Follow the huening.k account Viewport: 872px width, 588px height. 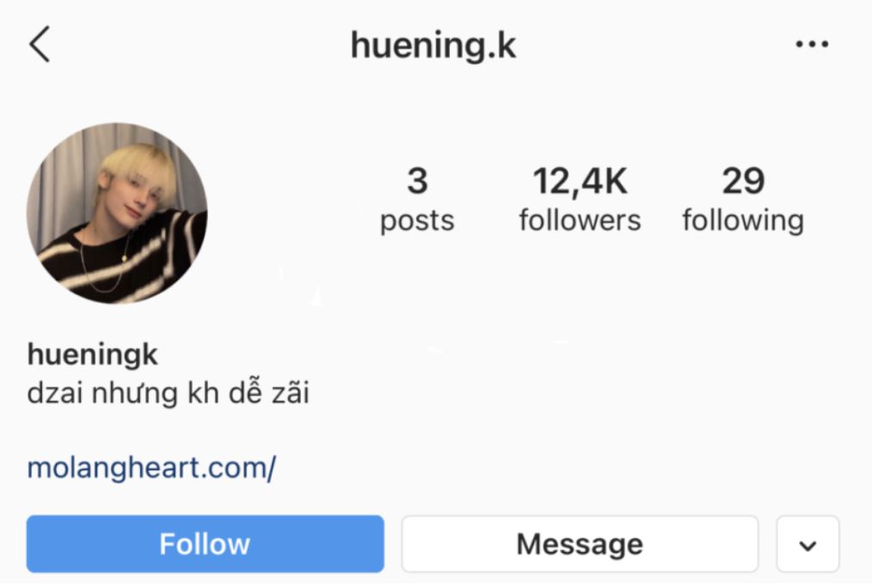(x=206, y=544)
